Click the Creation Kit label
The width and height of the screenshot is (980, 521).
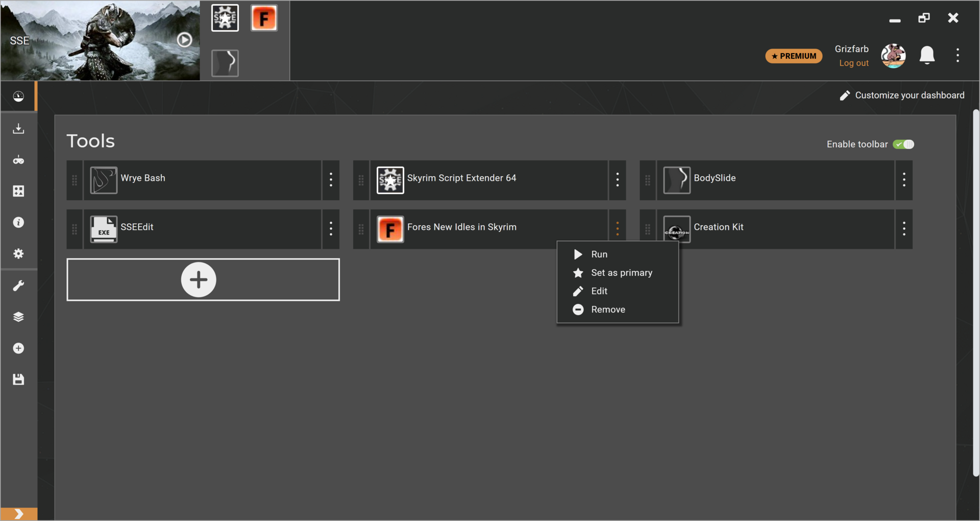point(719,227)
